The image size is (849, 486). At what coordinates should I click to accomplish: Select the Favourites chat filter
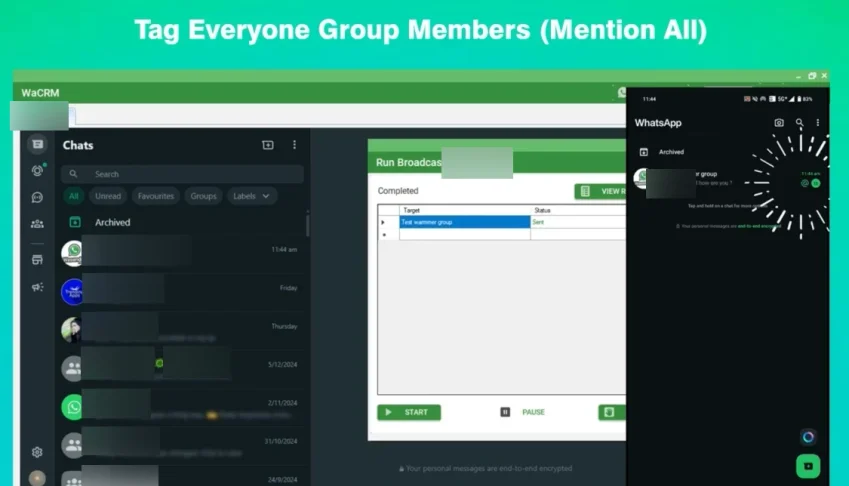tap(155, 196)
